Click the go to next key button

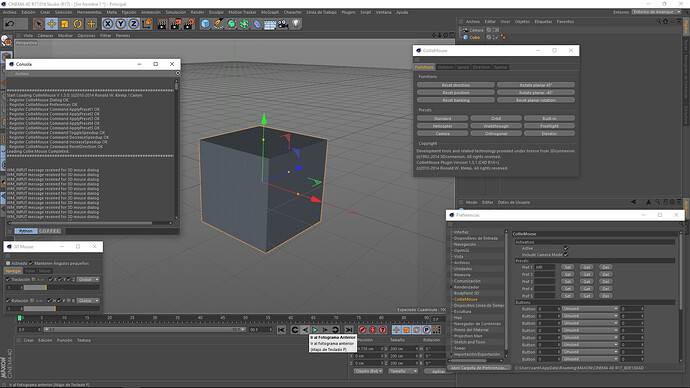(335, 329)
